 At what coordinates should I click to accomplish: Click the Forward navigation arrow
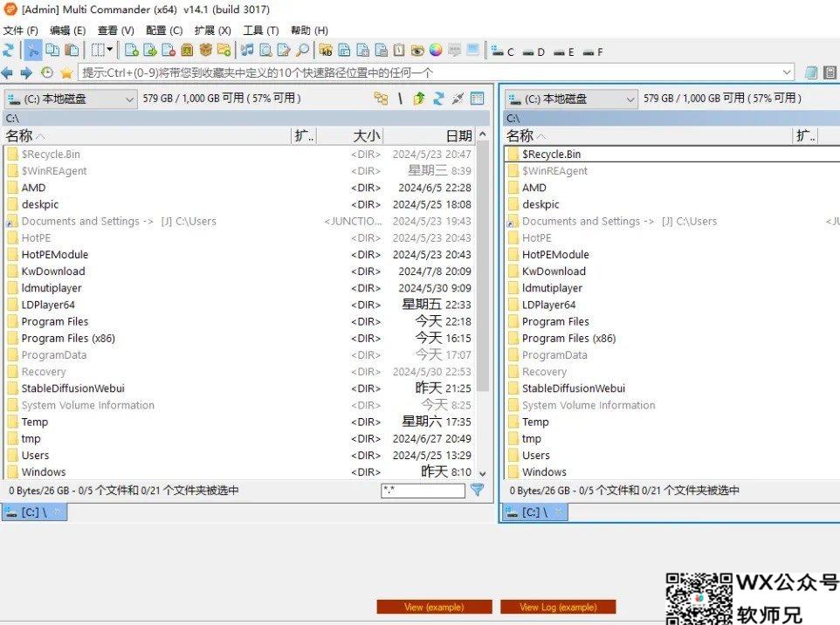[x=26, y=72]
